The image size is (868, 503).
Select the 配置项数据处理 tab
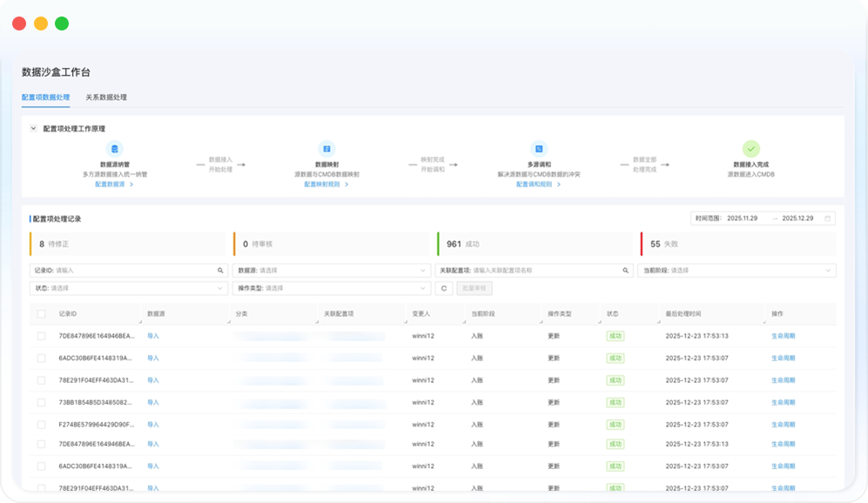pyautogui.click(x=45, y=97)
